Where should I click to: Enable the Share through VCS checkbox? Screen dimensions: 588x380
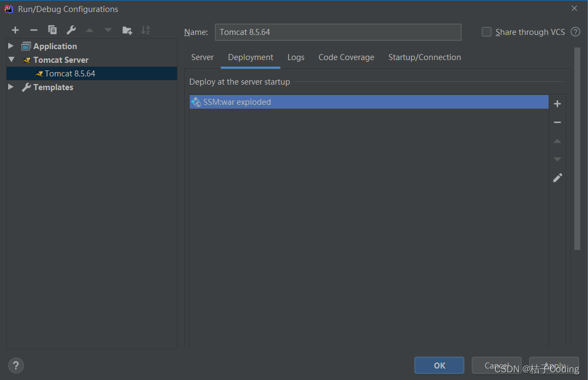tap(486, 32)
